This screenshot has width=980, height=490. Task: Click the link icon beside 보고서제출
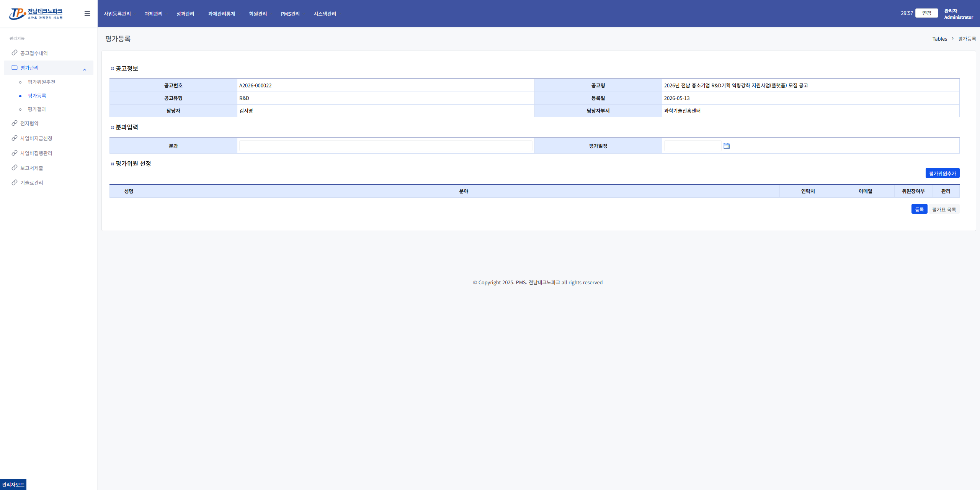click(x=15, y=168)
